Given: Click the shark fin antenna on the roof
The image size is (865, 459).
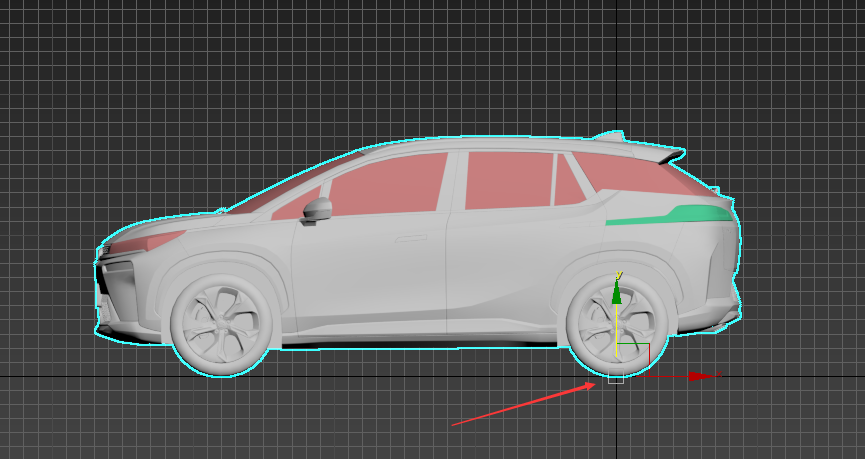Looking at the screenshot, I should click(609, 134).
